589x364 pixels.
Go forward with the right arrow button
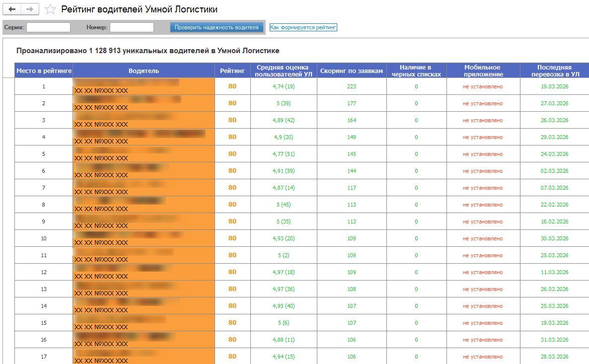click(x=30, y=9)
